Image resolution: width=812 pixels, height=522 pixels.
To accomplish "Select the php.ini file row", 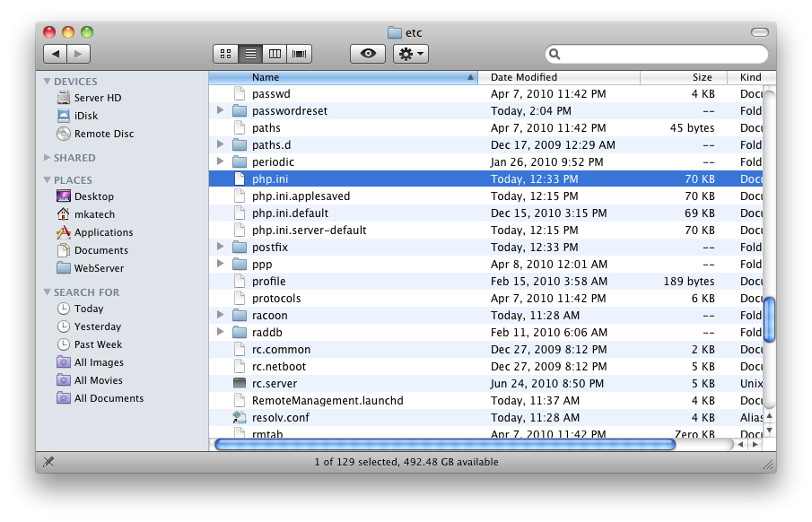I will (485, 178).
